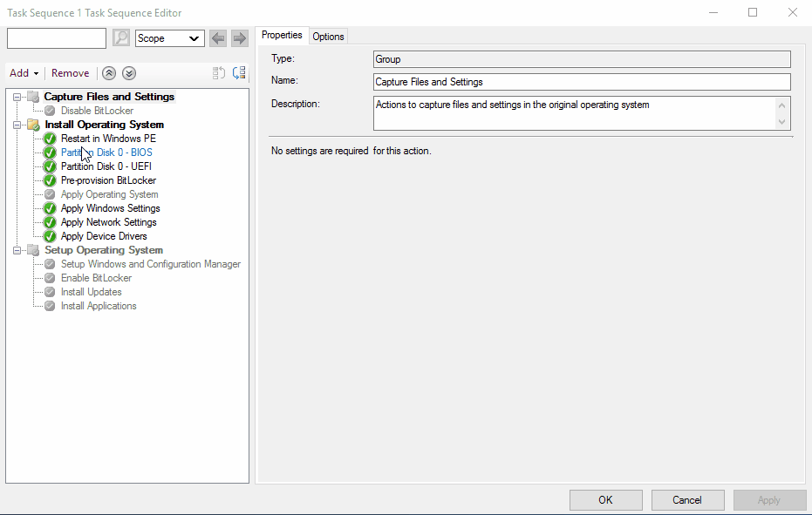Viewport: 812px width, 515px height.
Task: Collapse the Install Operating System group
Action: click(17, 125)
